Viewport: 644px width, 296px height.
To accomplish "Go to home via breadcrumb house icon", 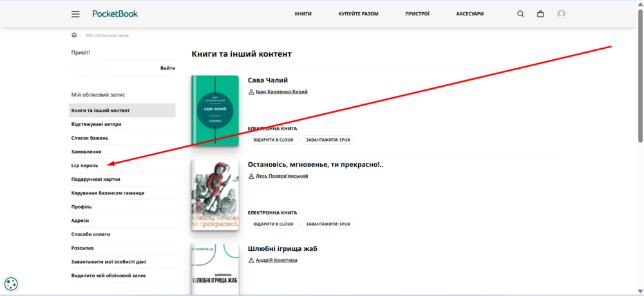I will [74, 35].
